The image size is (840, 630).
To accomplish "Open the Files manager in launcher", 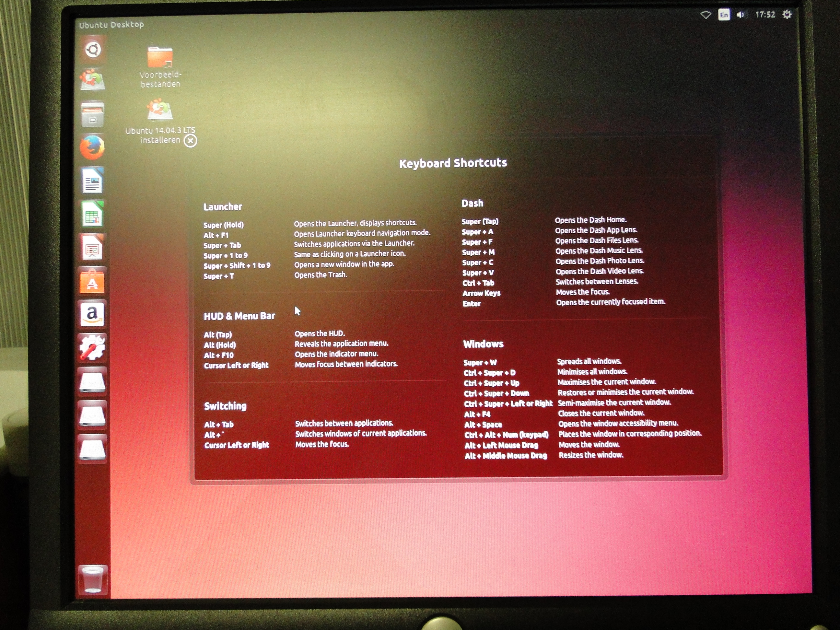I will coord(93,114).
